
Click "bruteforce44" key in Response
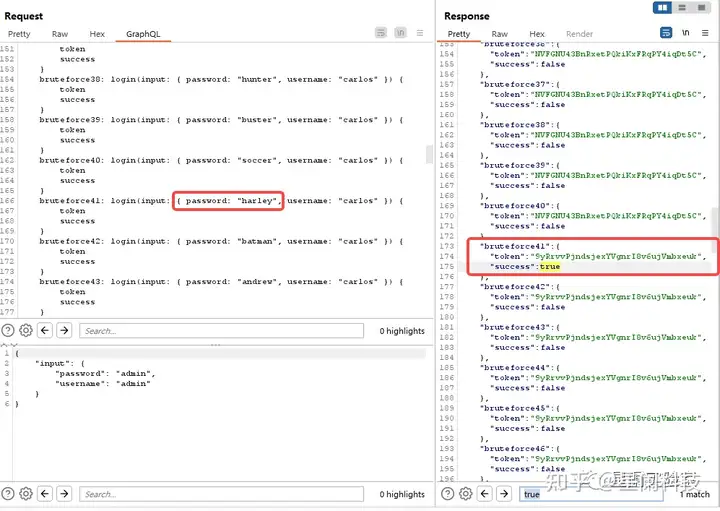515,368
